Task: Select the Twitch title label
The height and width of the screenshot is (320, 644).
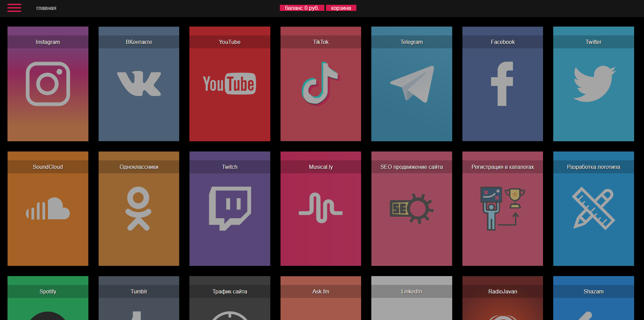Action: [x=230, y=167]
